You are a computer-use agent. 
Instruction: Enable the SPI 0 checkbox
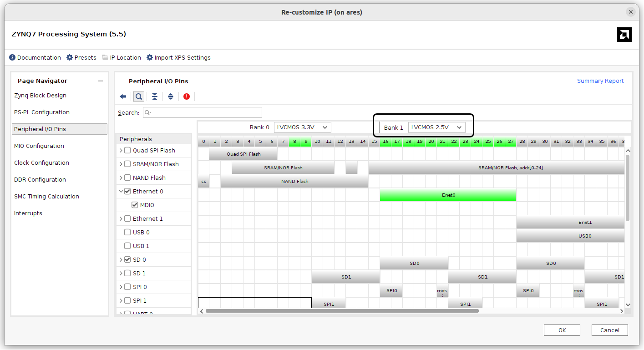point(127,287)
